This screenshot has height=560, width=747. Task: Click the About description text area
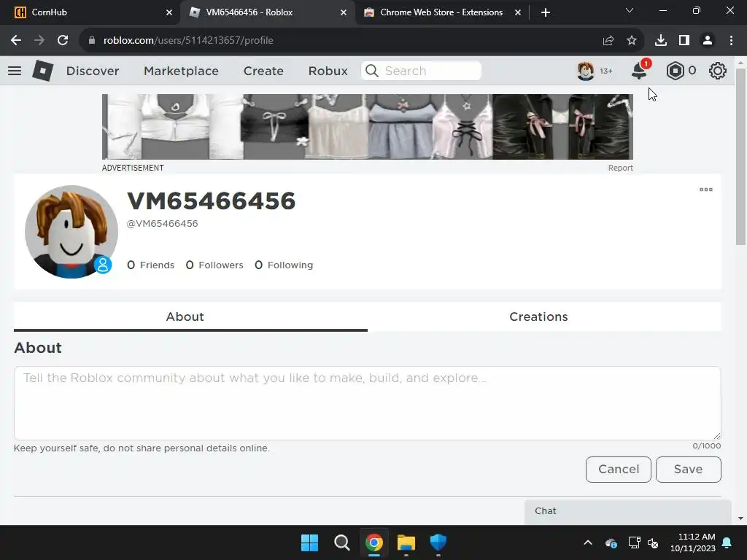(368, 403)
